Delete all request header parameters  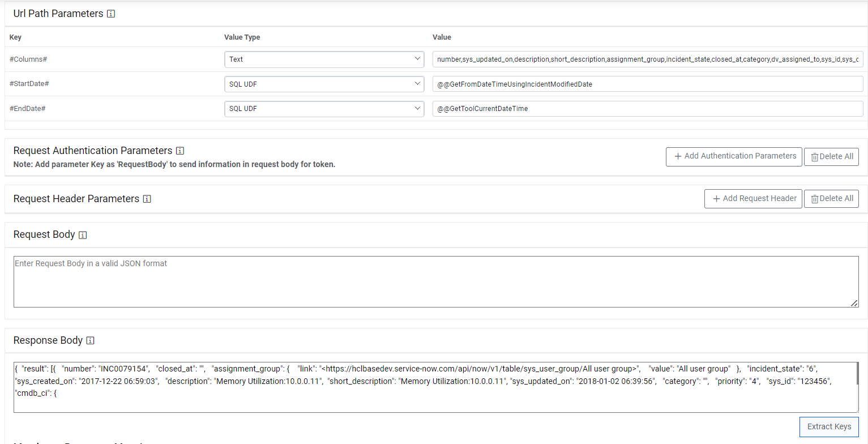point(831,199)
